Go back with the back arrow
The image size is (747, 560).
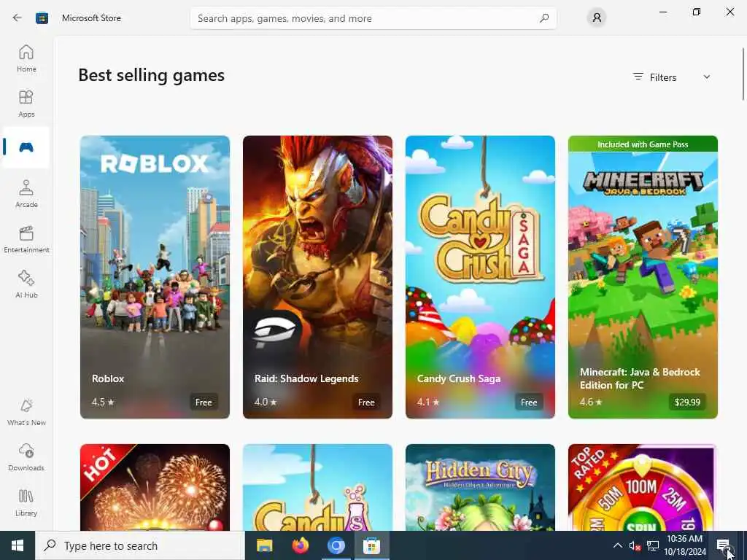coord(18,18)
